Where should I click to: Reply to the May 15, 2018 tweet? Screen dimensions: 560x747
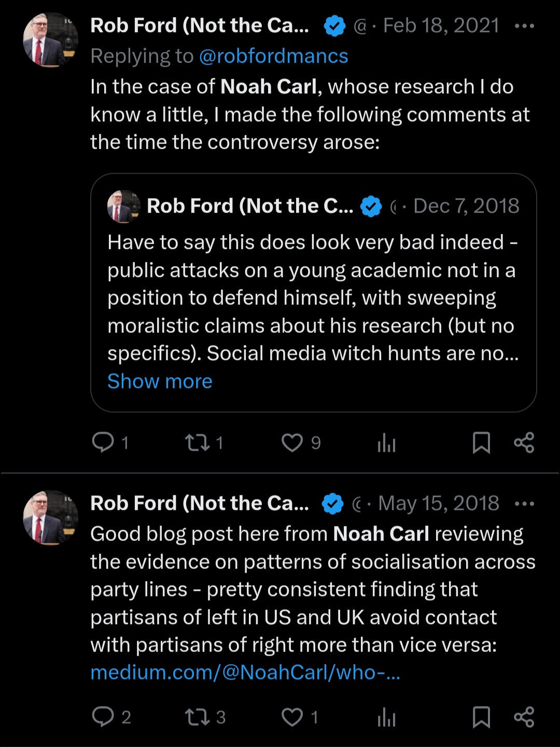(x=103, y=717)
